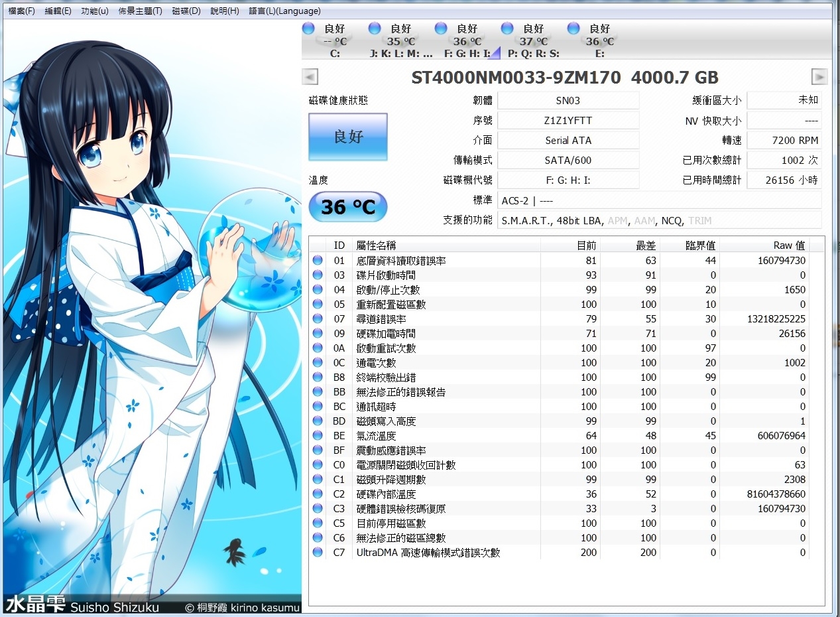Click the 良好 health status button
The image size is (840, 617).
coord(348,137)
